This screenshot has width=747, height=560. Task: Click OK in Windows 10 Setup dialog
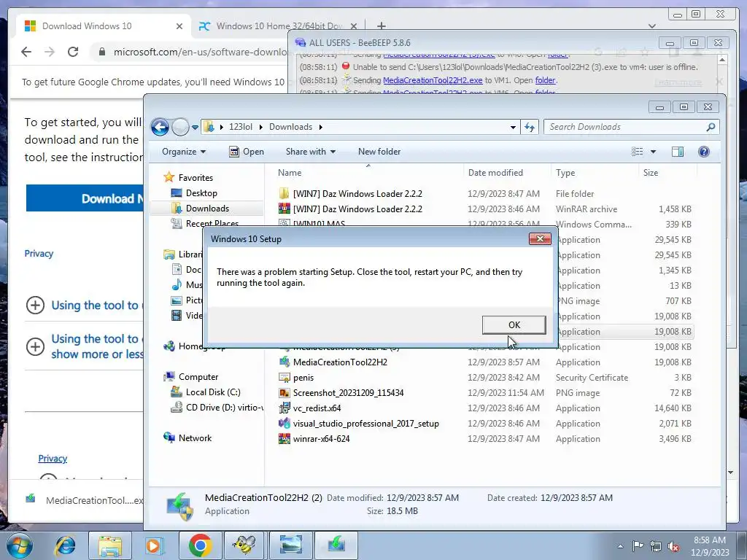(514, 324)
